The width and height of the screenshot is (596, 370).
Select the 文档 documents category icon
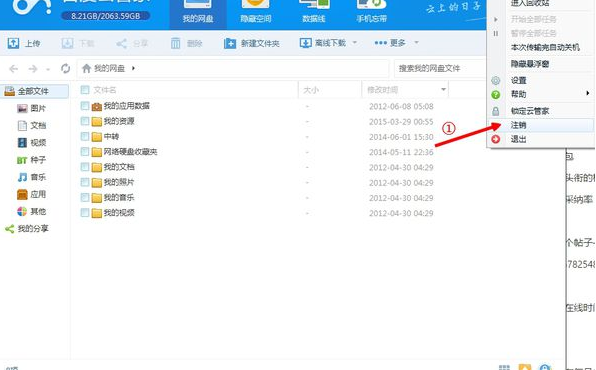point(22,125)
